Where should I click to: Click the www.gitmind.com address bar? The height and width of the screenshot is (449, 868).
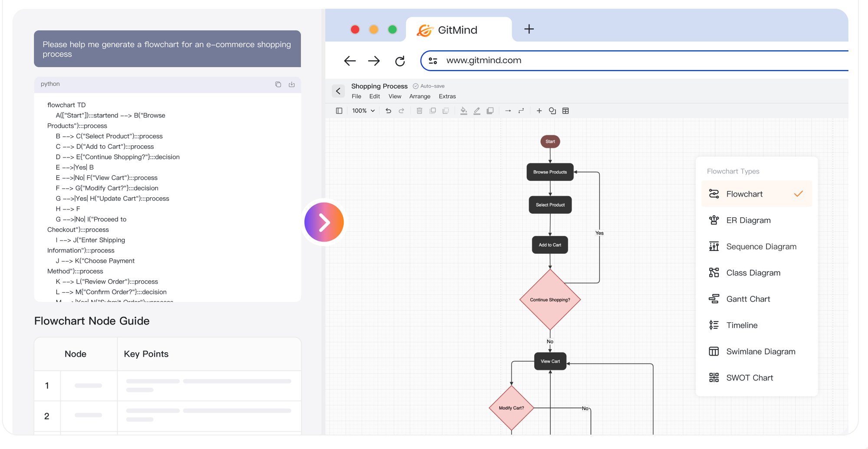pos(483,60)
